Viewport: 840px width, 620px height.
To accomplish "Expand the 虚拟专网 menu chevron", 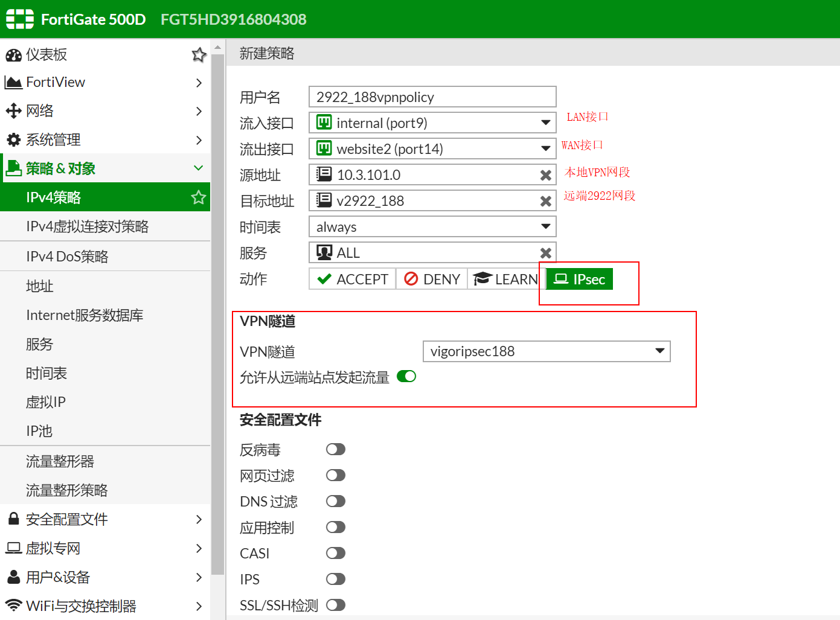I will [199, 548].
